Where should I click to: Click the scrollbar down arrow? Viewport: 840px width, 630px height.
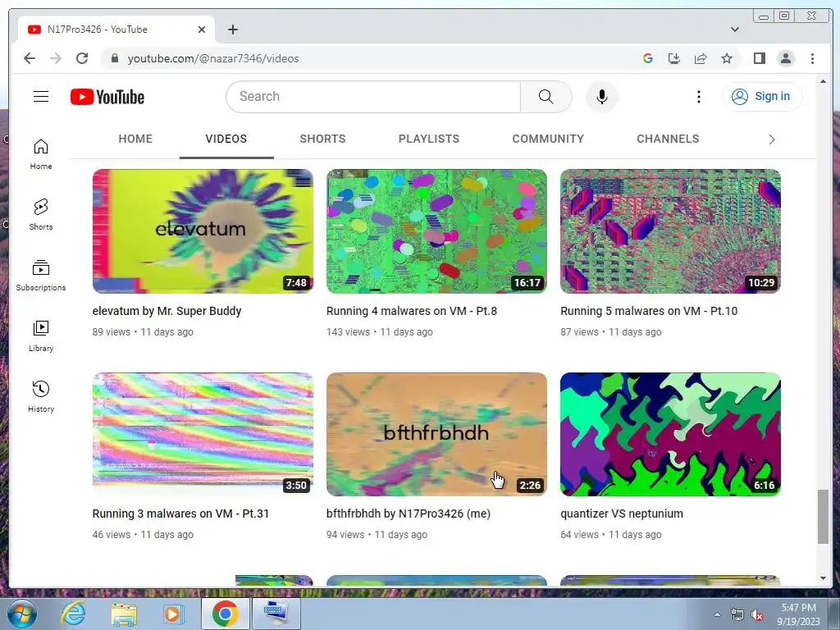[x=823, y=578]
